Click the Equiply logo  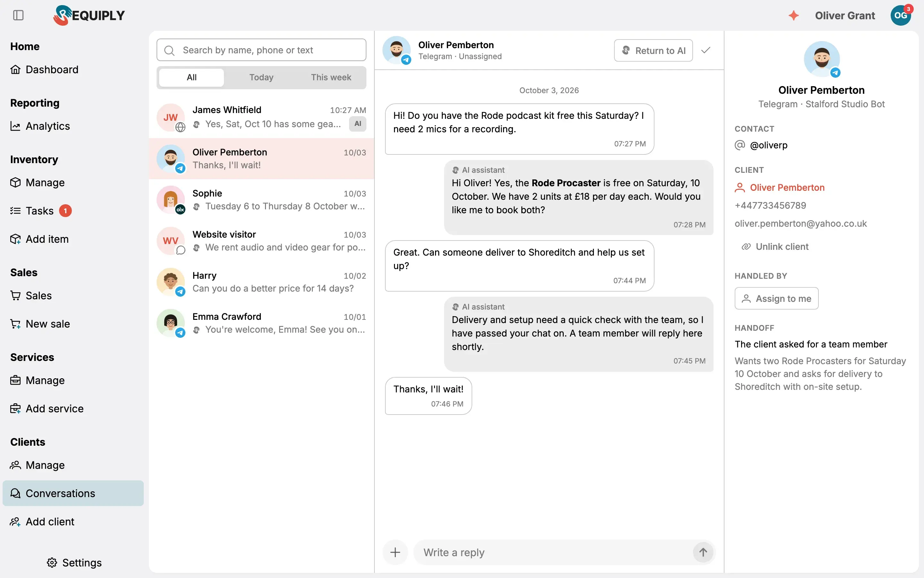(89, 15)
